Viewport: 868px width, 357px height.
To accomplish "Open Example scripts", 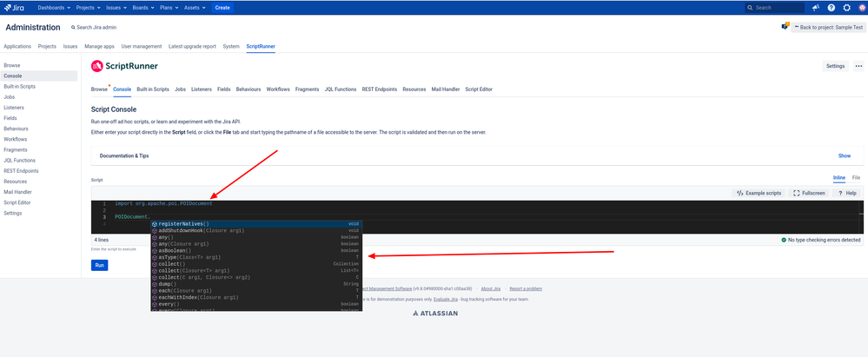I will 759,193.
